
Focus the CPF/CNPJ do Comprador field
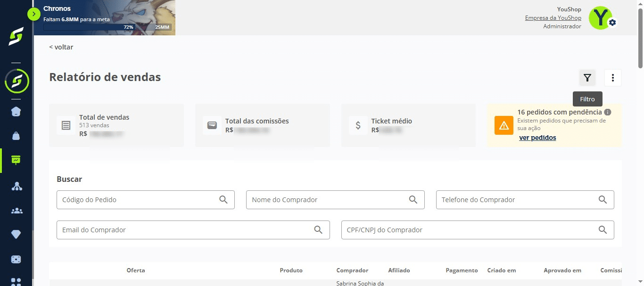point(478,230)
